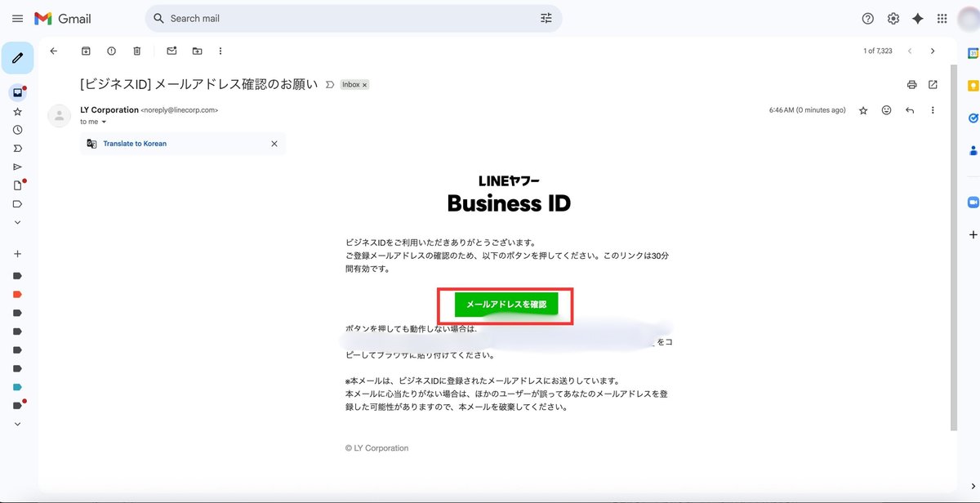The height and width of the screenshot is (503, 980).
Task: Add an emoji reaction
Action: (886, 110)
